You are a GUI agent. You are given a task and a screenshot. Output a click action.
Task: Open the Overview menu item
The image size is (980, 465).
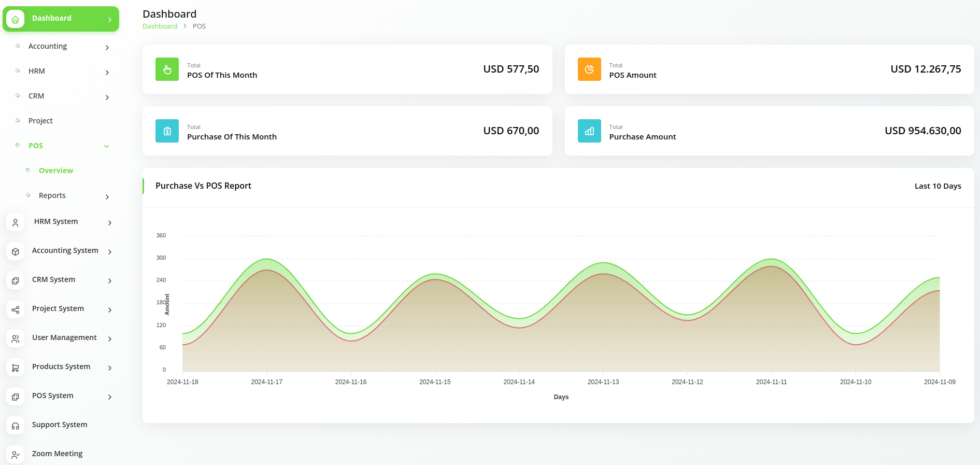click(56, 171)
